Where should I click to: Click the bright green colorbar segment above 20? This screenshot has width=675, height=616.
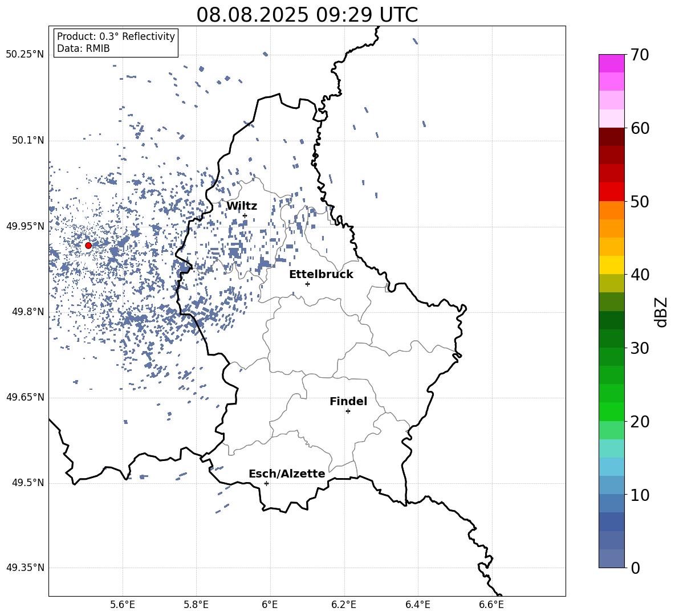[x=612, y=411]
